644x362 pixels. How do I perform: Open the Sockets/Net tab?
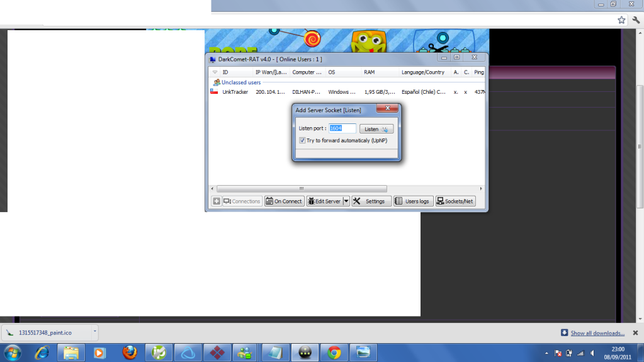(x=456, y=201)
